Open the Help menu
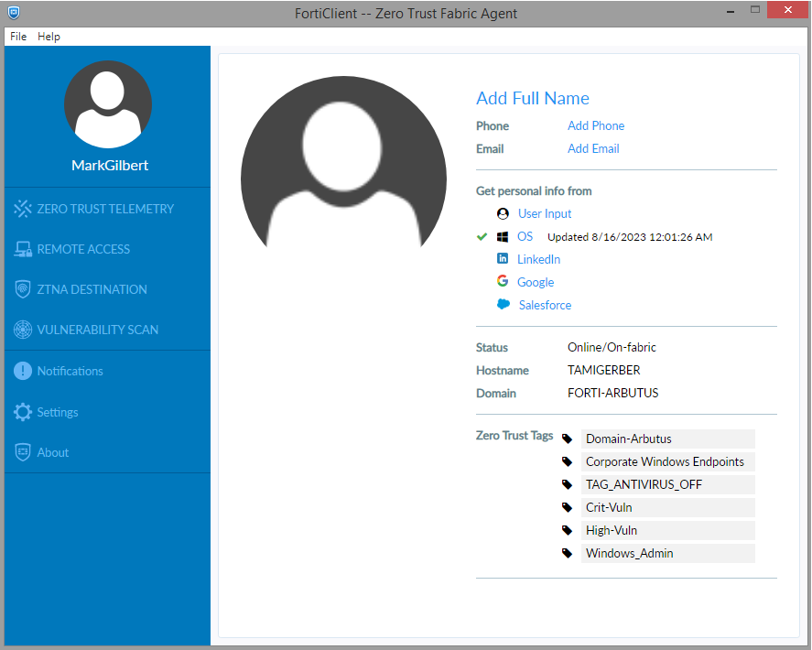 click(x=49, y=37)
